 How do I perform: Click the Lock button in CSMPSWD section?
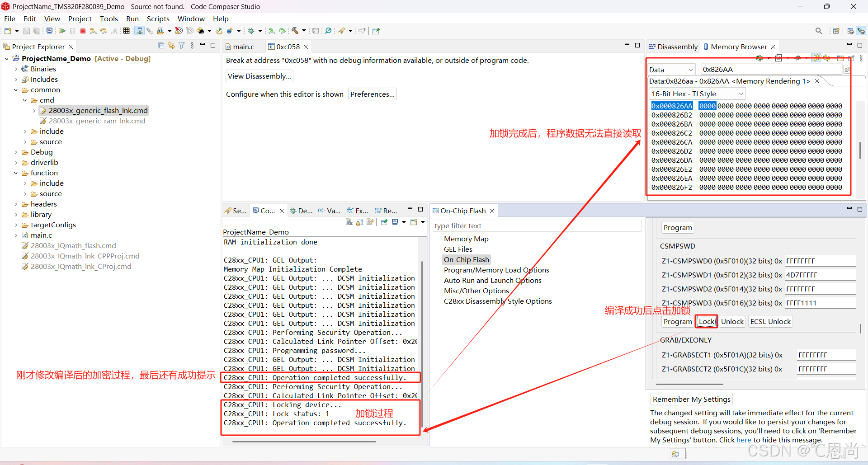click(x=707, y=321)
